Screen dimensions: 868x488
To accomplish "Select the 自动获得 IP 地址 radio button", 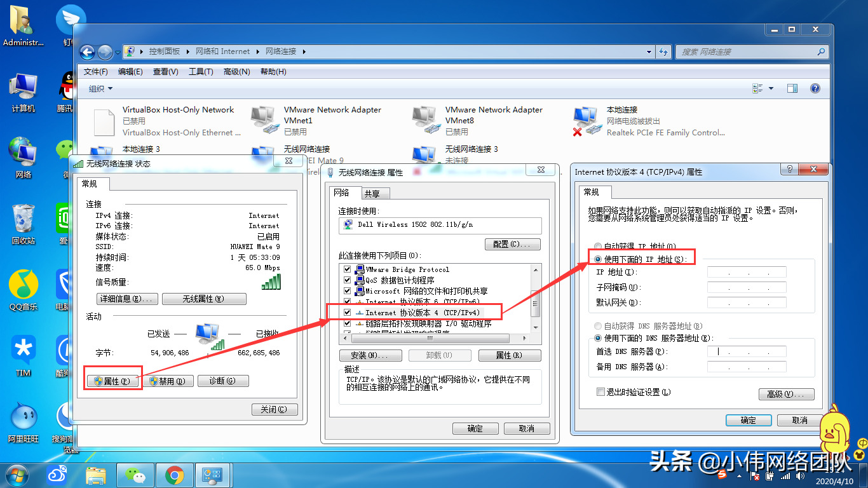I will pyautogui.click(x=597, y=247).
